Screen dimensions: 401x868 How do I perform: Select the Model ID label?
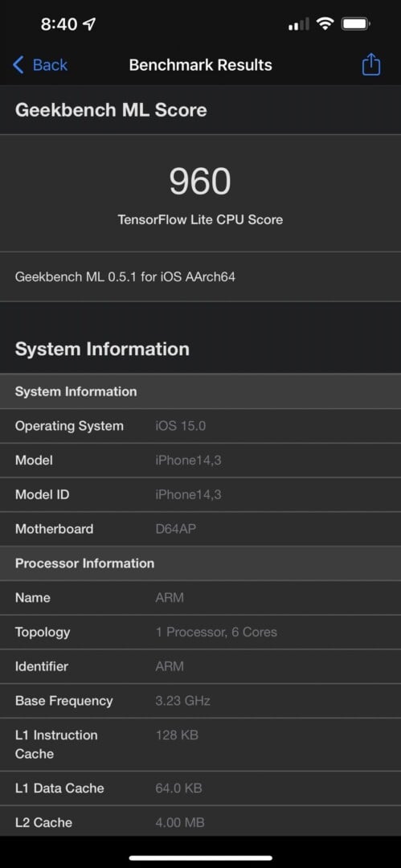tap(42, 494)
